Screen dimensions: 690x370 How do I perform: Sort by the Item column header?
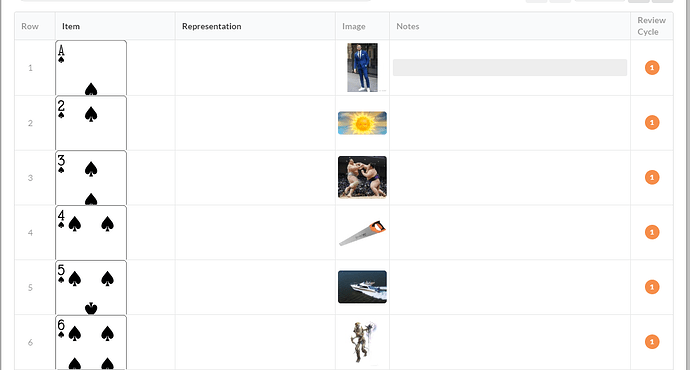click(71, 26)
